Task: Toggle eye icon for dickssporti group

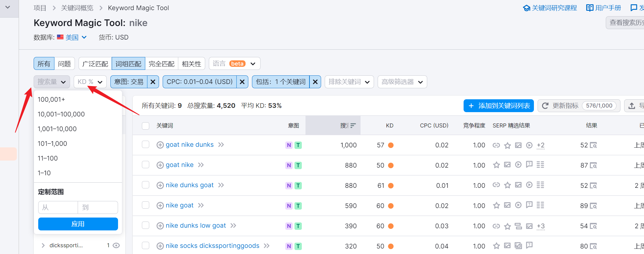Action: coord(116,245)
